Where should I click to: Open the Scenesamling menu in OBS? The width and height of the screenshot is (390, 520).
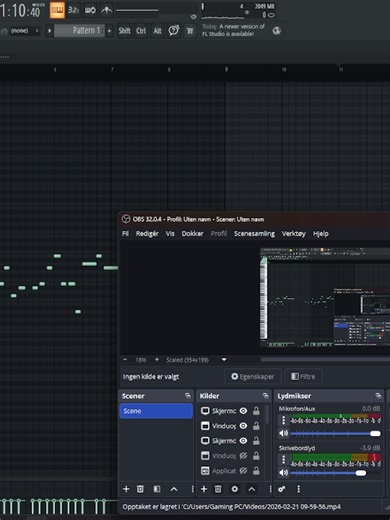(254, 234)
